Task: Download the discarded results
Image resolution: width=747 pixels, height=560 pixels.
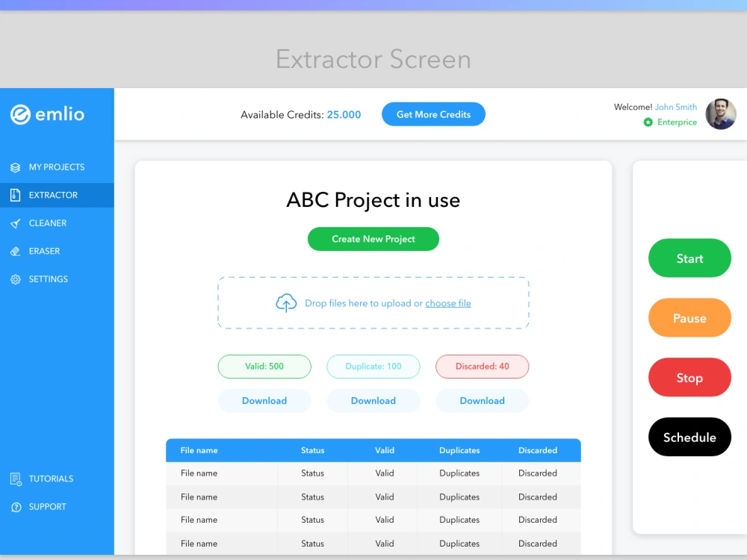Action: click(482, 401)
